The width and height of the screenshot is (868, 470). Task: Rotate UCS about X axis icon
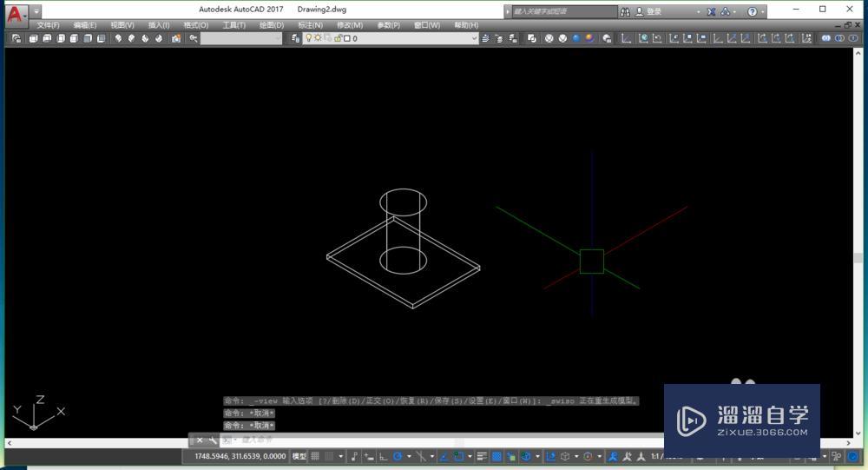[762, 38]
